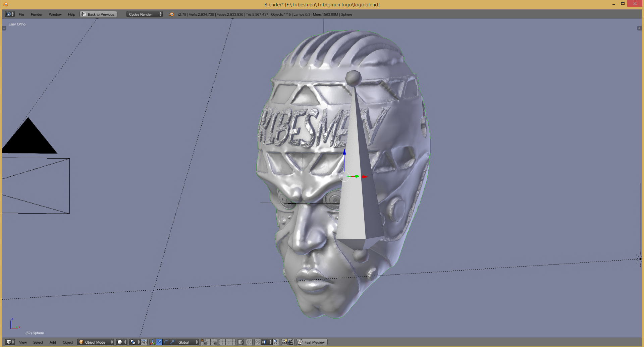Select the gray sphere atop the cone
This screenshot has height=347, width=644.
point(353,78)
